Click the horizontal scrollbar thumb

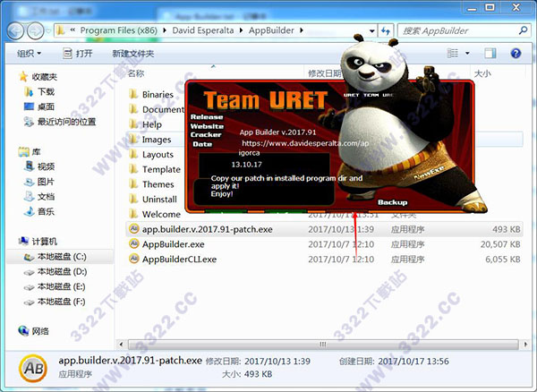[x=323, y=344]
